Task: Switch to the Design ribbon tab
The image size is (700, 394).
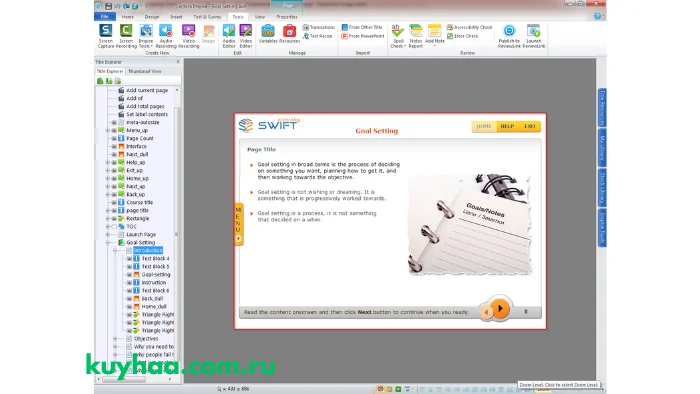Action: 152,17
